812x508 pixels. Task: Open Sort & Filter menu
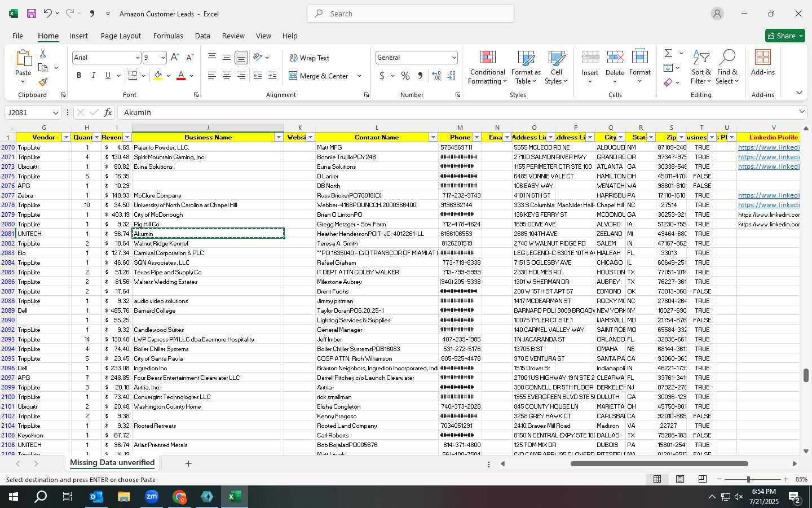pyautogui.click(x=701, y=68)
